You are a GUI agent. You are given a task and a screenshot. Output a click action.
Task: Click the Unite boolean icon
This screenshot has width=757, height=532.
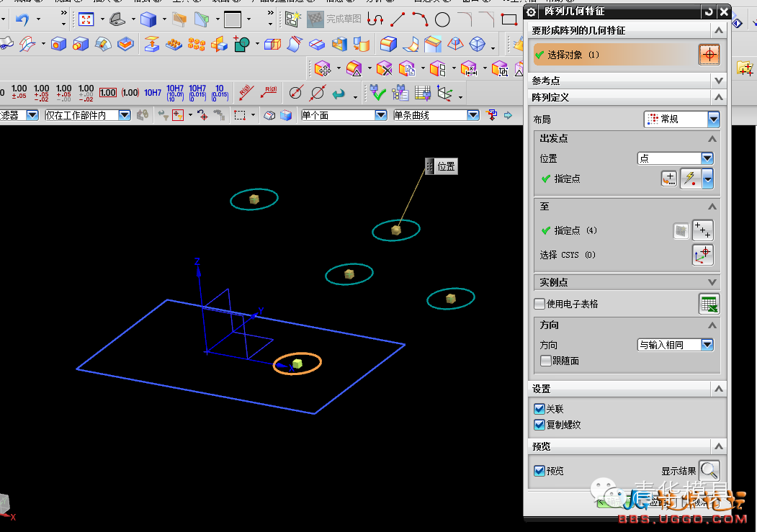241,45
